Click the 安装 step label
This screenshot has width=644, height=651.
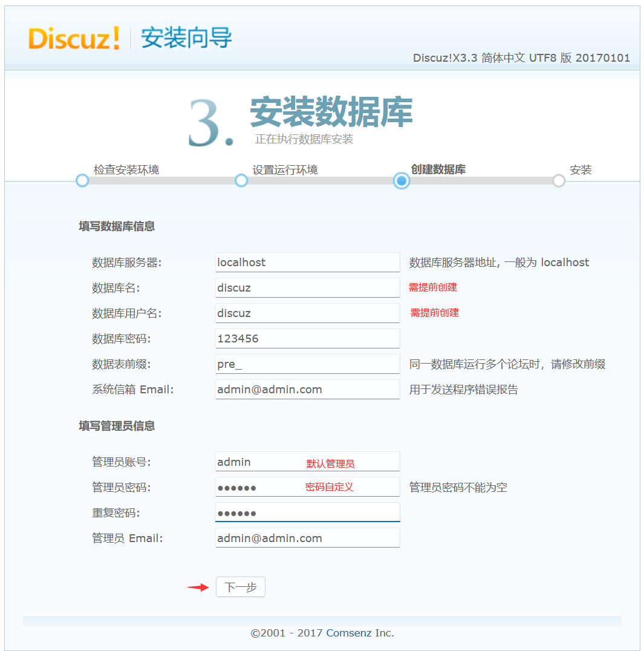point(581,169)
